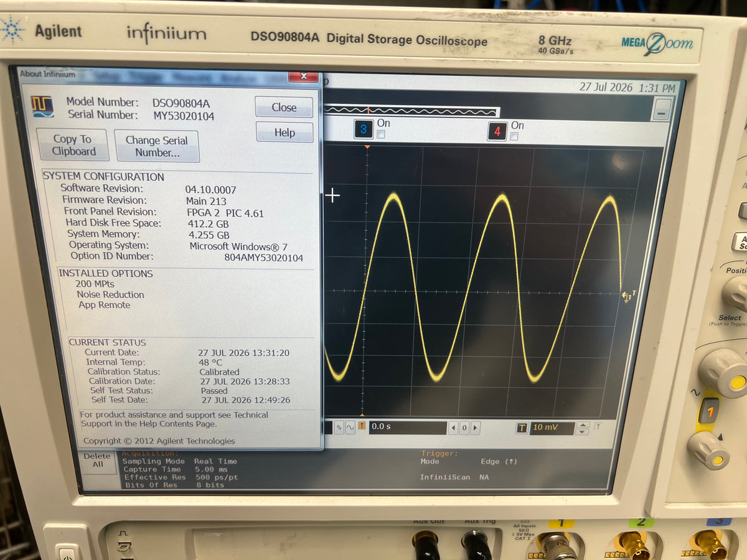Click the Hard Disk Free Space value 412.2 GB
Image resolution: width=747 pixels, height=560 pixels.
point(209,223)
